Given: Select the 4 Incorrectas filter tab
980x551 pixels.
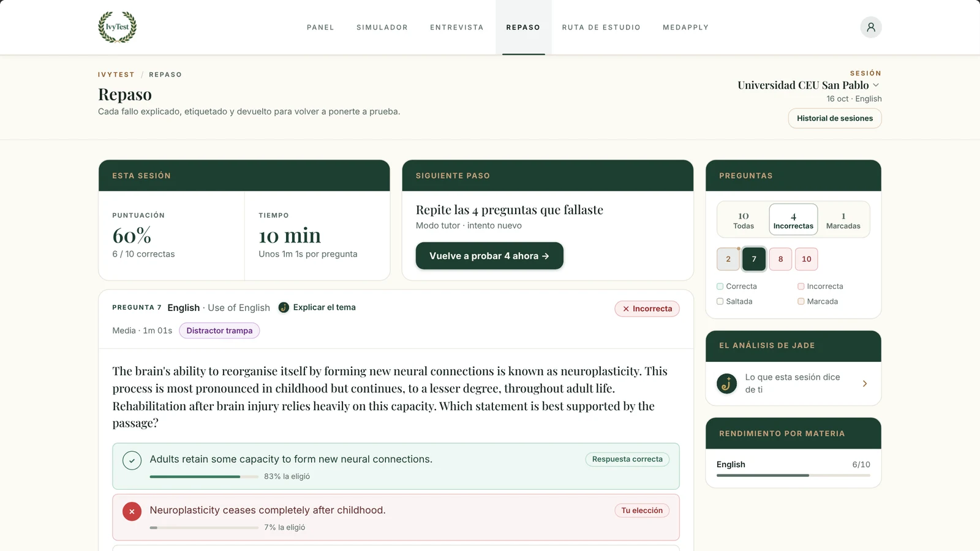Looking at the screenshot, I should point(793,220).
